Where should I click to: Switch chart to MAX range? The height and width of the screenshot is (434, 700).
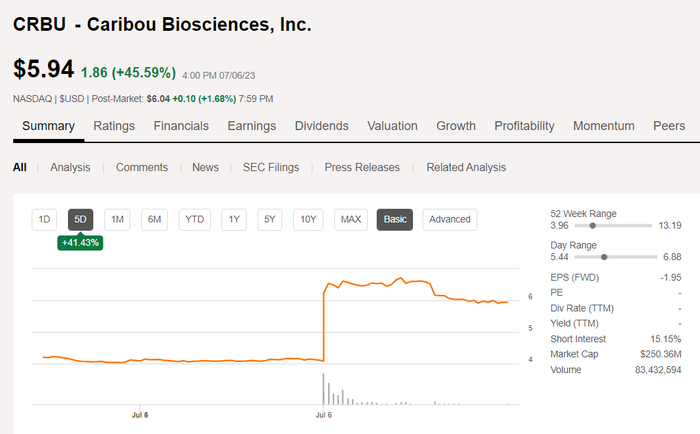point(350,219)
